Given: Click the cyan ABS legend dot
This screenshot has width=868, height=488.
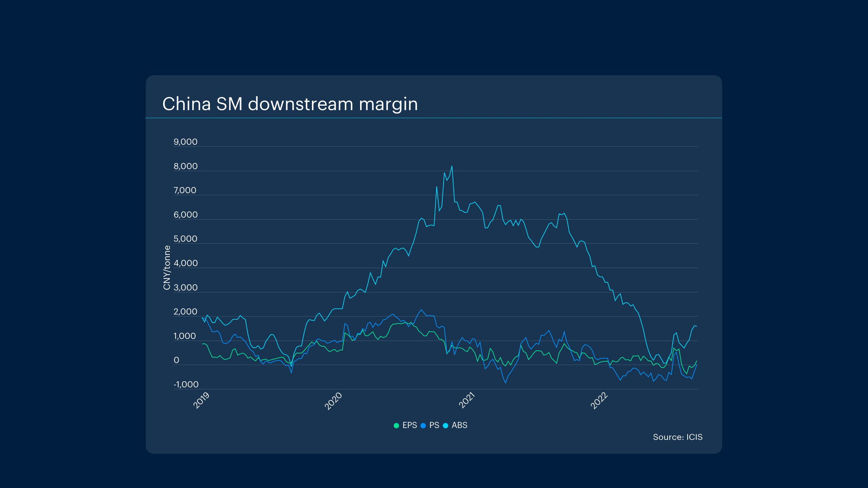Looking at the screenshot, I should tap(446, 426).
